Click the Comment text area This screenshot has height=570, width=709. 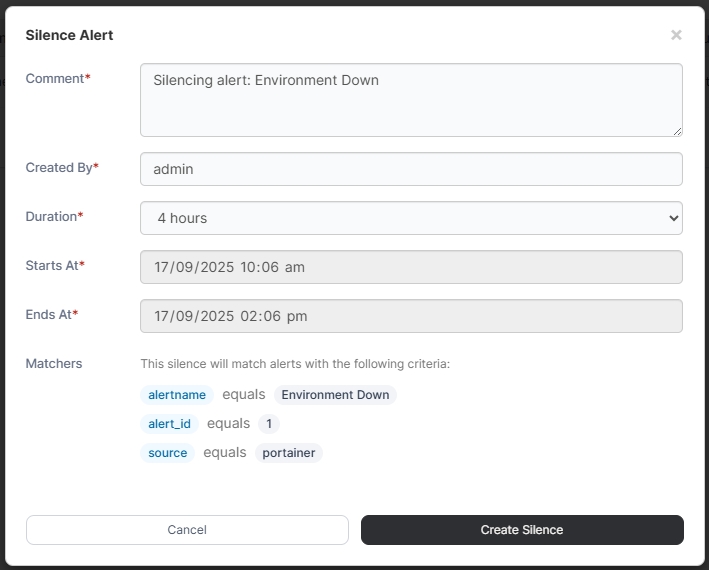pyautogui.click(x=411, y=100)
